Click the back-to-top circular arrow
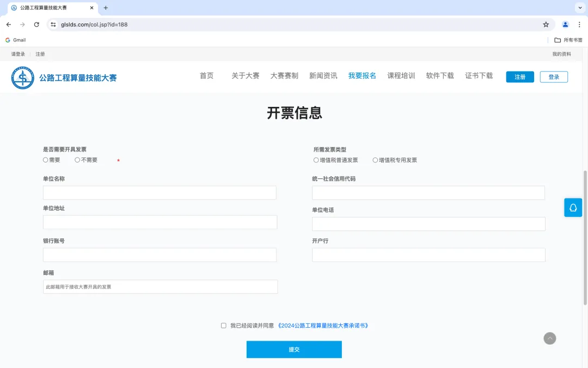588x368 pixels. [x=549, y=339]
